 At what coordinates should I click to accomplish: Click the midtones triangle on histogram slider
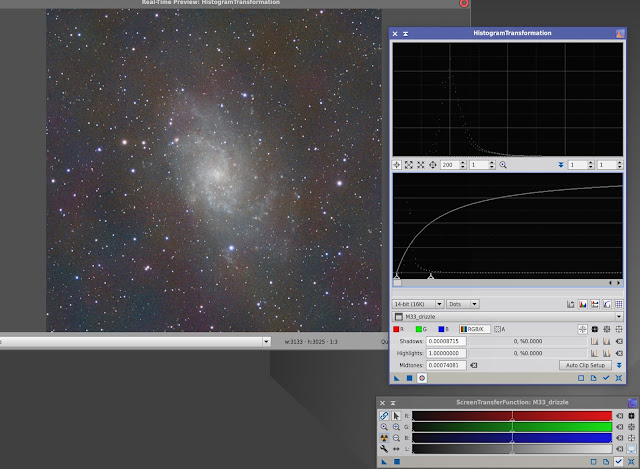tap(430, 276)
